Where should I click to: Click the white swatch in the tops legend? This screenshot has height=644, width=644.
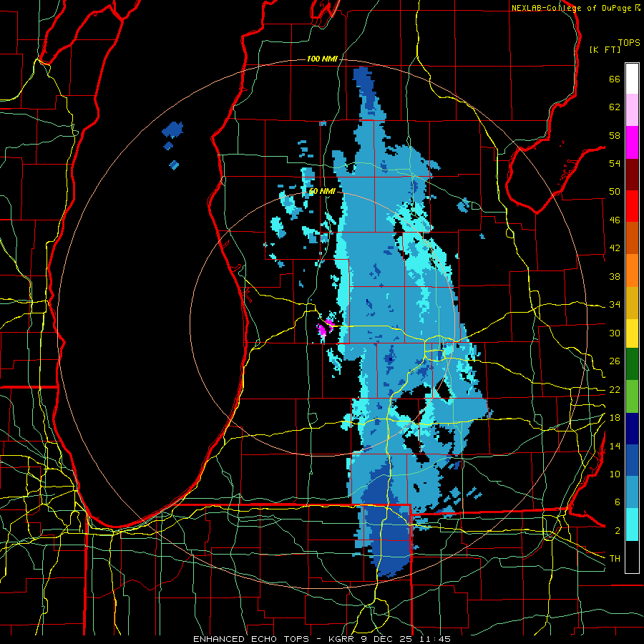pyautogui.click(x=632, y=79)
